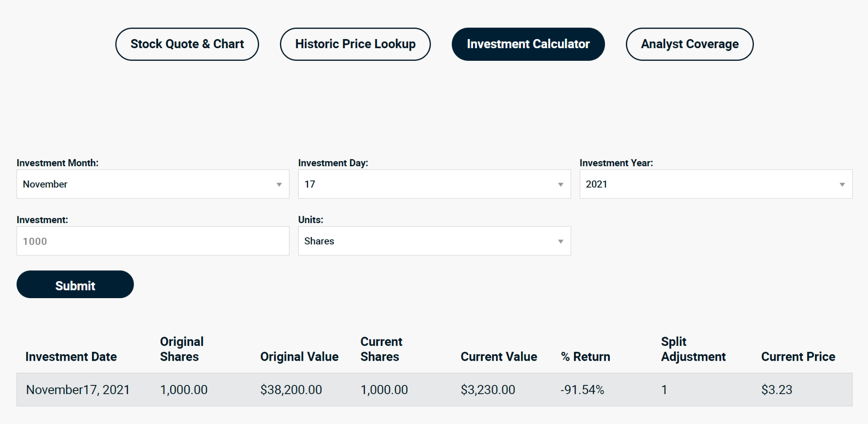This screenshot has width=868, height=424.
Task: Click the Current Shares column header
Action: (x=381, y=349)
